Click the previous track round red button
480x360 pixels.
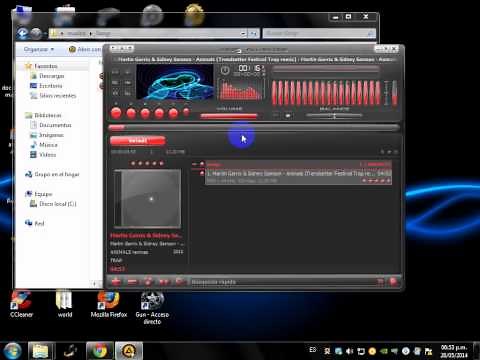116,113
